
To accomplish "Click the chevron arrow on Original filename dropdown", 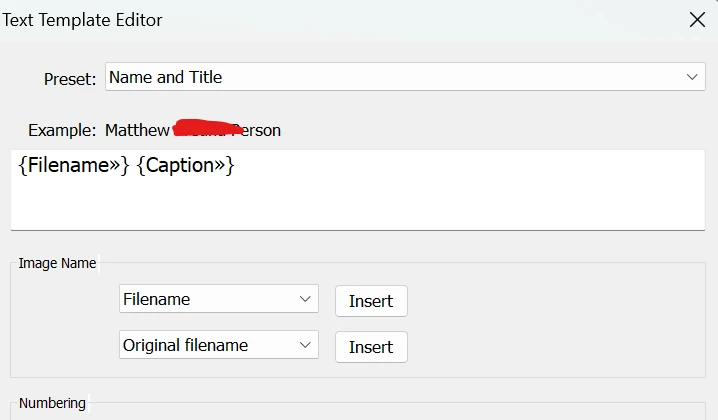I will point(305,345).
